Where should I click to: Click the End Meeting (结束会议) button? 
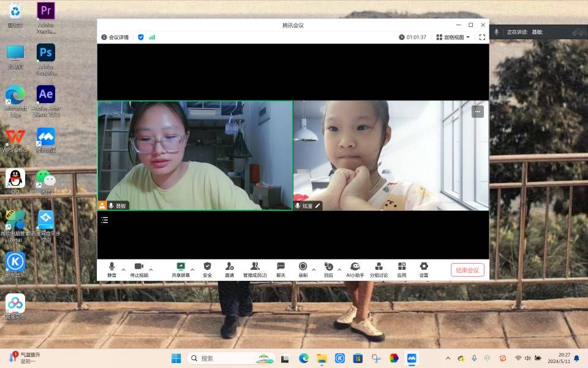pos(467,270)
